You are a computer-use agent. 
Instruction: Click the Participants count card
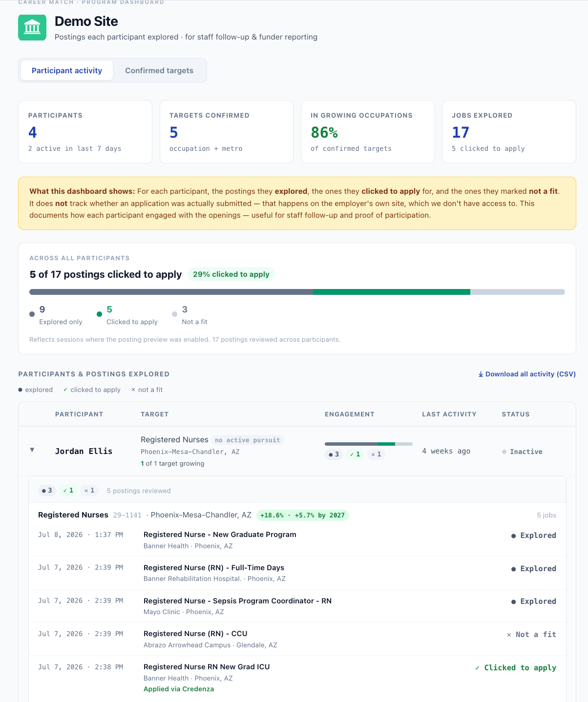(x=85, y=132)
